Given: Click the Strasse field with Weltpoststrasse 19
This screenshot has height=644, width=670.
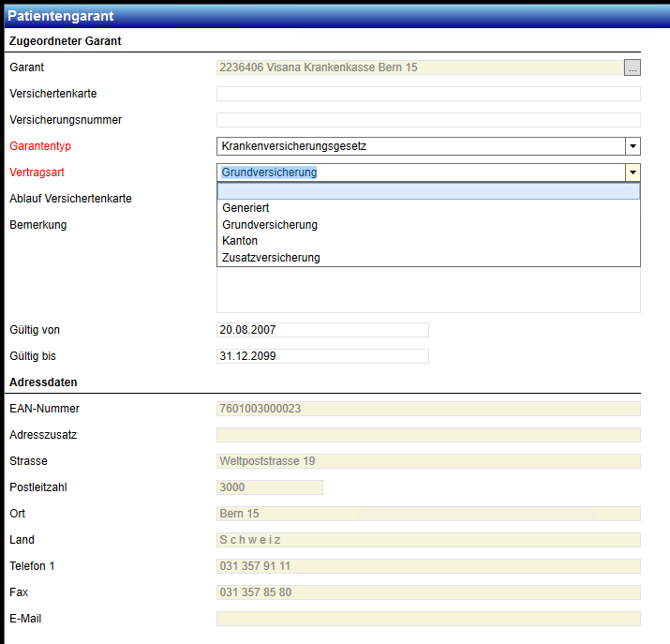Looking at the screenshot, I should pyautogui.click(x=428, y=461).
